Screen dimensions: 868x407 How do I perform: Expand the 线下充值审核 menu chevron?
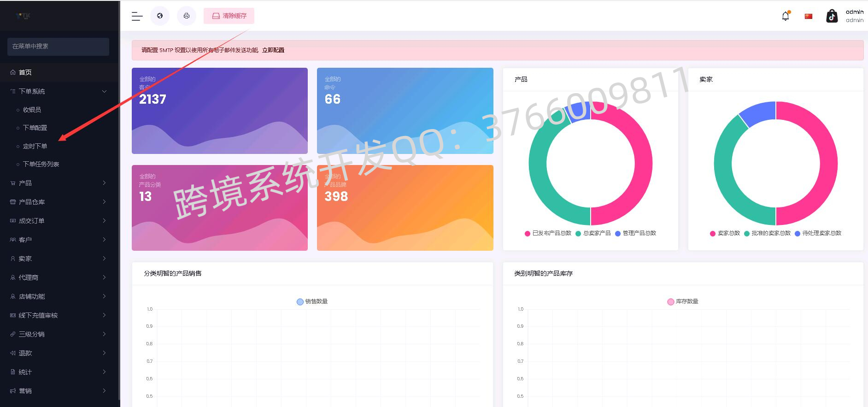point(104,315)
